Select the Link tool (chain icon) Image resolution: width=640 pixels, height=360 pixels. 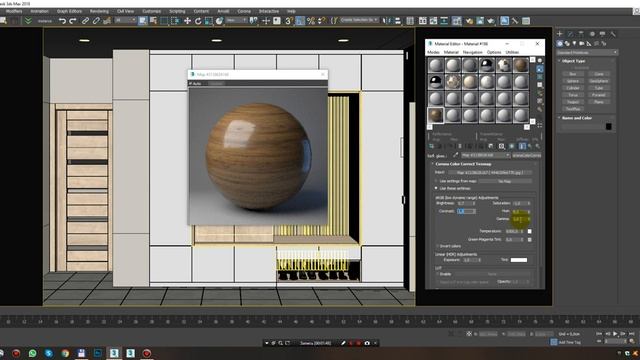point(85,21)
